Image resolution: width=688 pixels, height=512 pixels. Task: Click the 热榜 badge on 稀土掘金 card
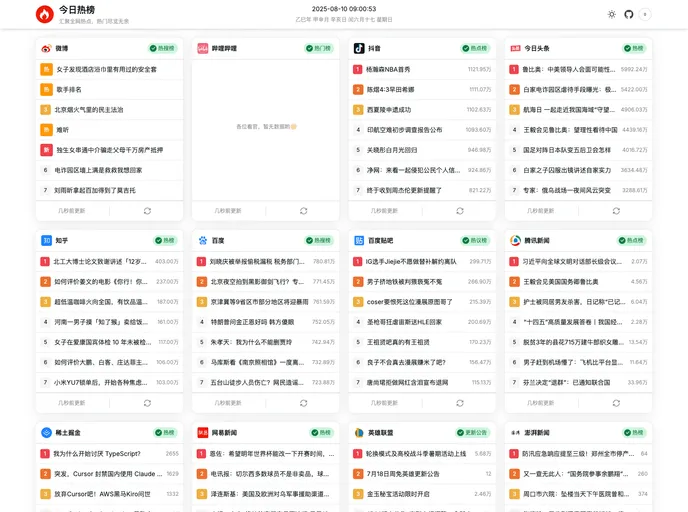pos(165,433)
